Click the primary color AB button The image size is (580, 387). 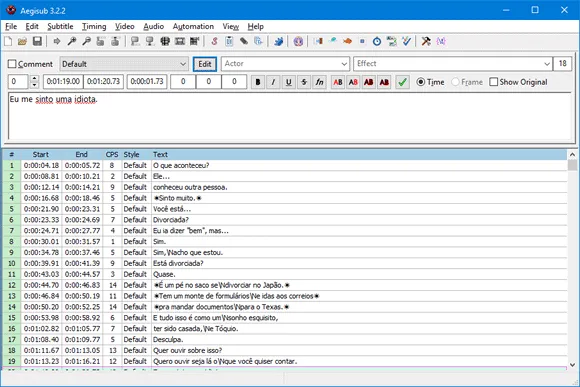[x=338, y=82]
